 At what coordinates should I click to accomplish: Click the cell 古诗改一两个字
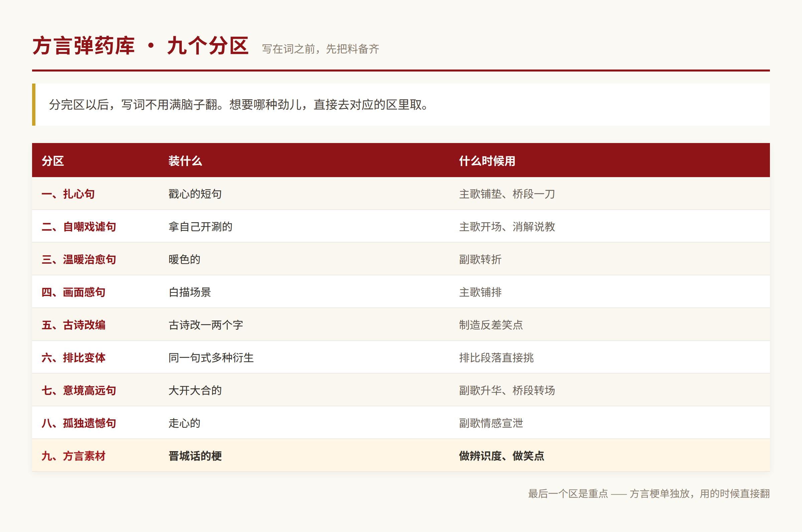point(206,325)
